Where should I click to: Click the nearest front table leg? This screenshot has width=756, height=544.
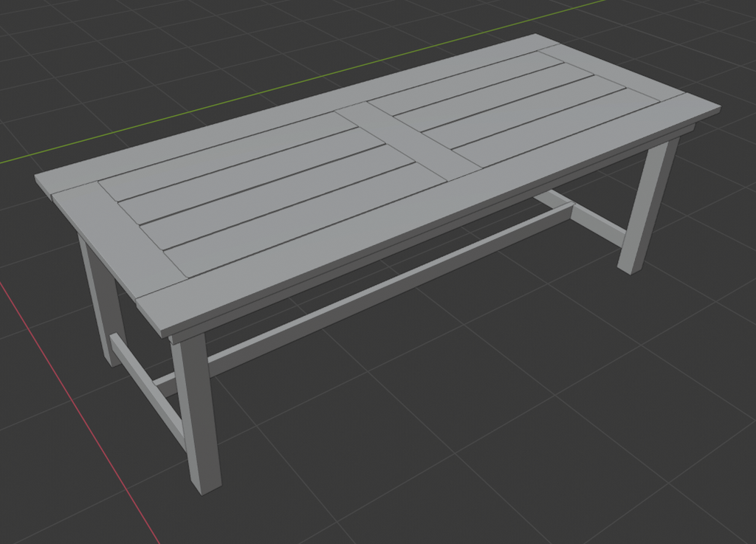(x=196, y=414)
